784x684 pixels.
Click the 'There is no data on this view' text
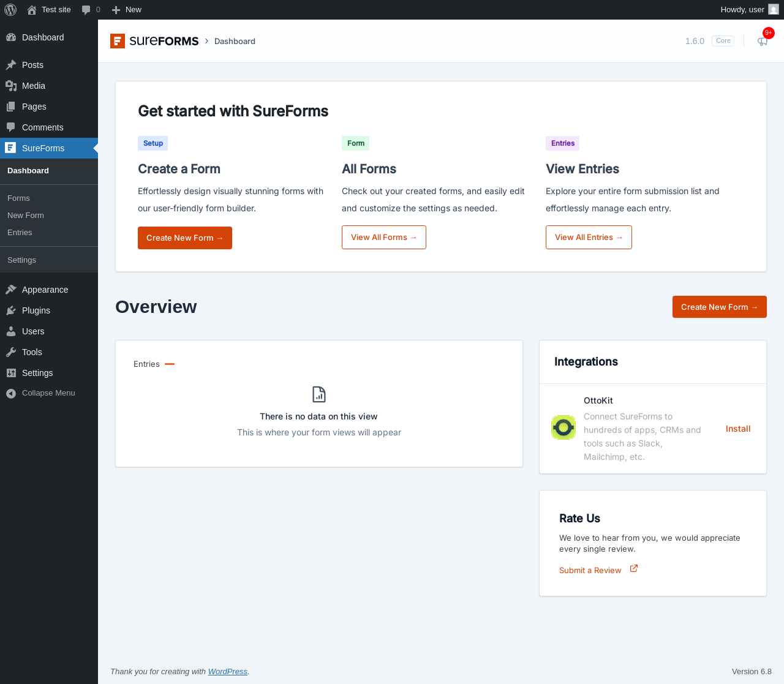coord(318,416)
